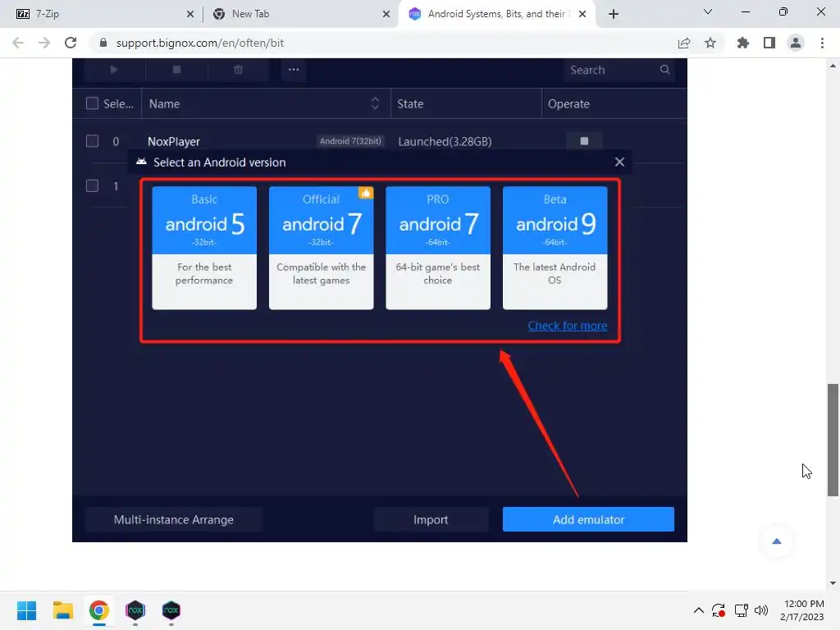Open the tab search chevron

click(708, 11)
